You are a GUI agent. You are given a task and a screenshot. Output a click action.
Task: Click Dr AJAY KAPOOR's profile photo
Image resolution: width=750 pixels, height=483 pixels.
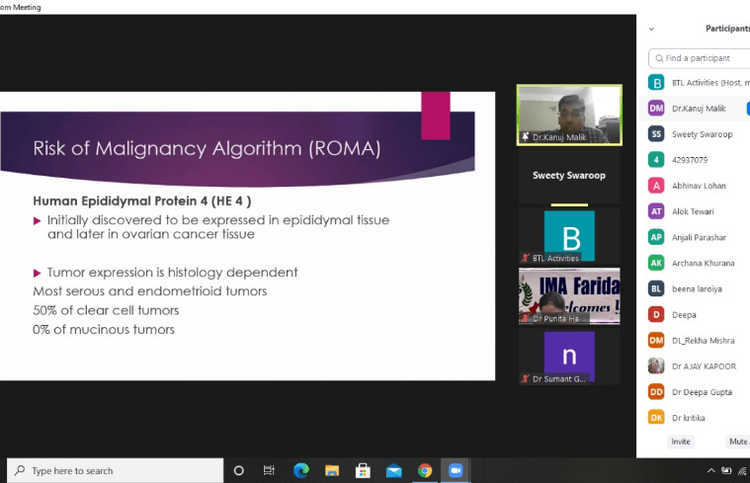point(656,366)
